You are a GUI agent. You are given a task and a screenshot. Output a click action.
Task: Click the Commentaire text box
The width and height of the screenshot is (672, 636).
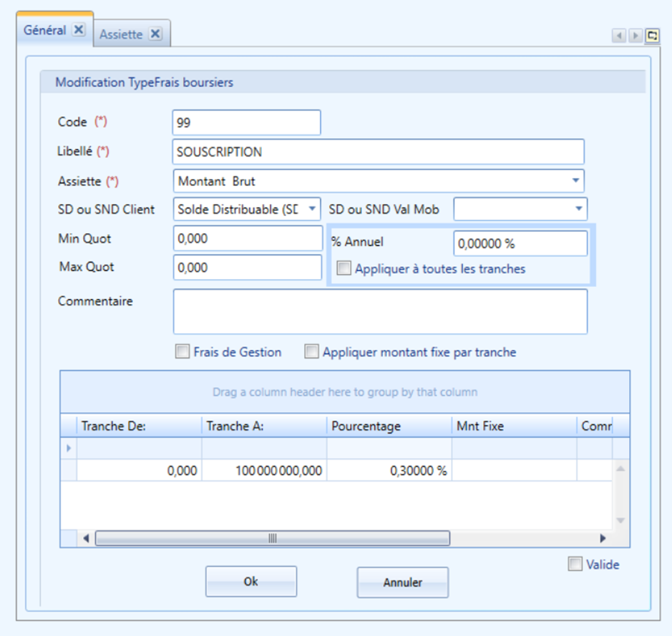pyautogui.click(x=380, y=311)
